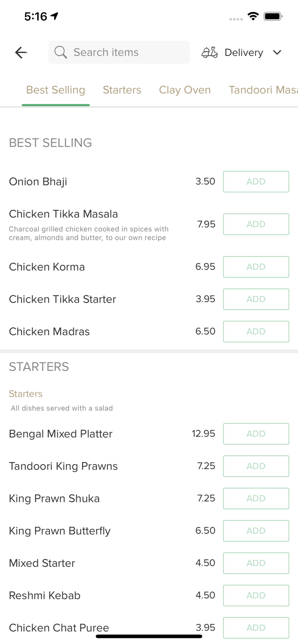The width and height of the screenshot is (298, 644).
Task: Go to the Tandoori Masala tab
Action: [x=262, y=90]
